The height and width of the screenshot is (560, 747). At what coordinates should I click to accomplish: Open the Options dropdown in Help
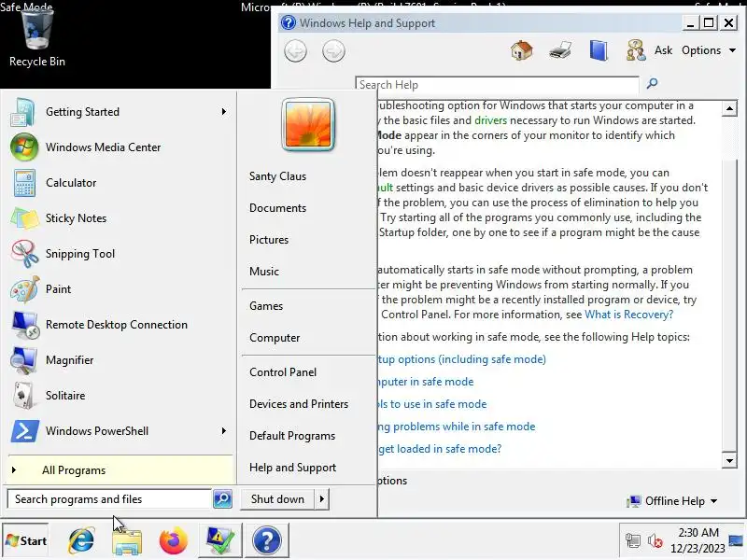(x=709, y=50)
